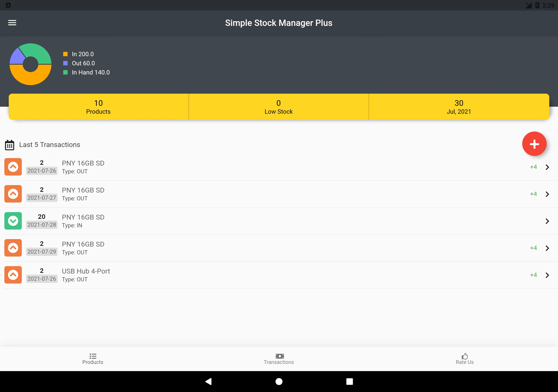View +4 details on 2021-07-26 OUT transaction

pos(532,167)
